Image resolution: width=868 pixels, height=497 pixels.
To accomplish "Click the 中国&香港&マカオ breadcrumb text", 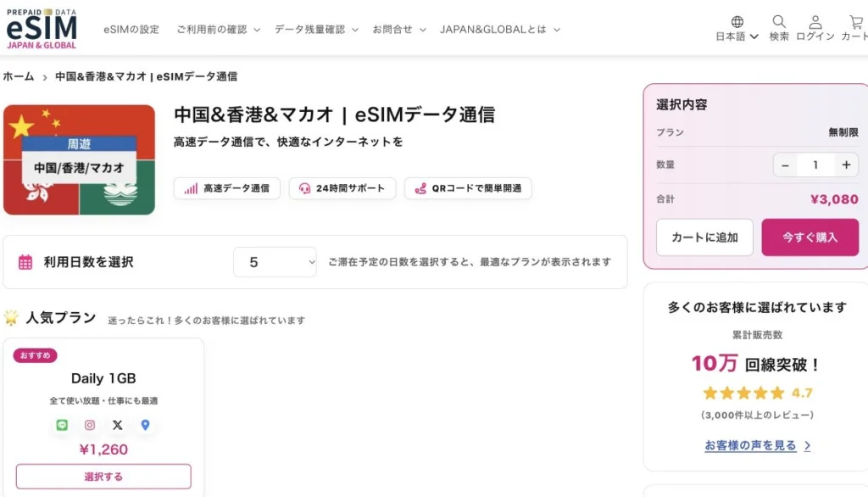I will click(146, 76).
